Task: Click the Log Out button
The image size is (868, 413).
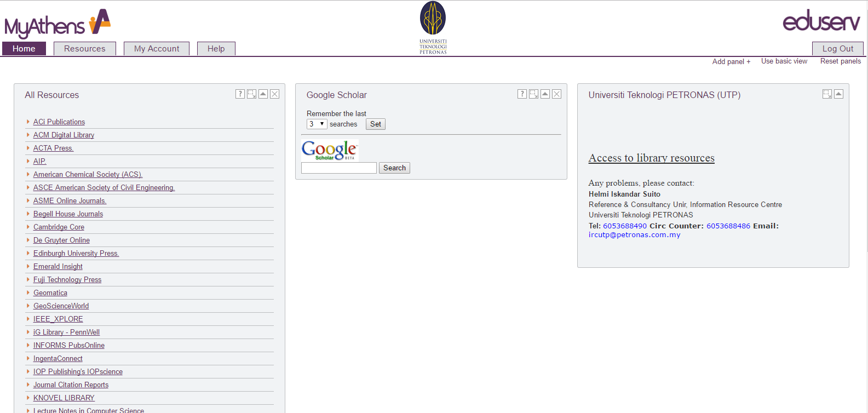Action: (838, 49)
